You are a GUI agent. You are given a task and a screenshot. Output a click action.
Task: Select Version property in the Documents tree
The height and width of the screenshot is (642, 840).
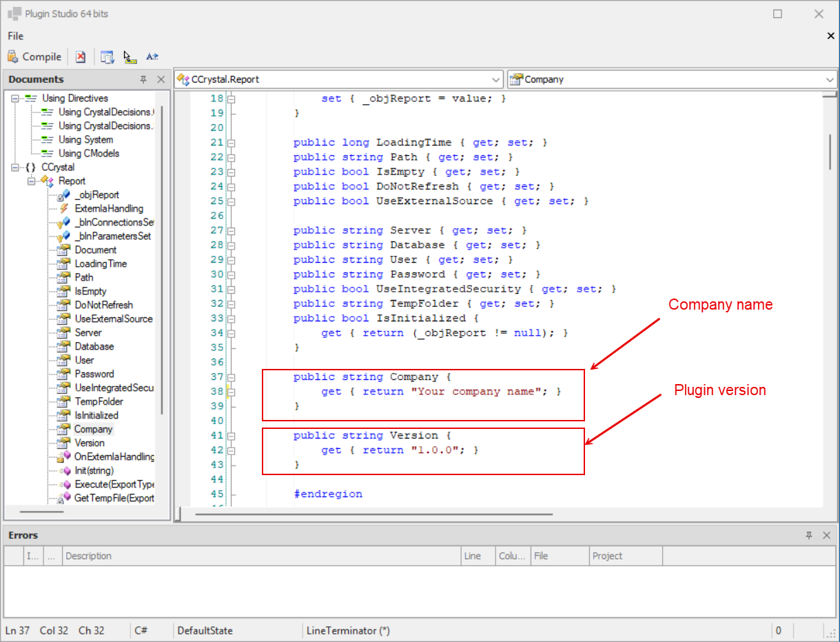[x=90, y=443]
